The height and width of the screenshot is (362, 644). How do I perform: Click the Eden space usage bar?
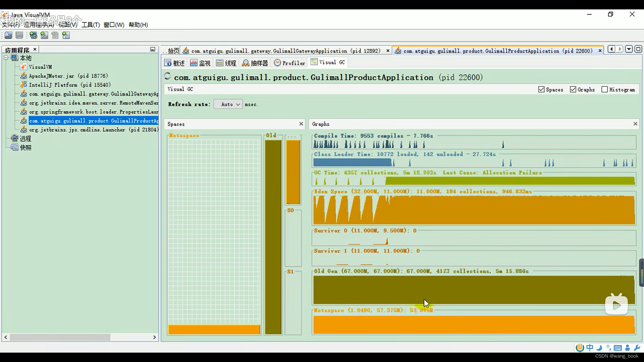click(x=293, y=172)
